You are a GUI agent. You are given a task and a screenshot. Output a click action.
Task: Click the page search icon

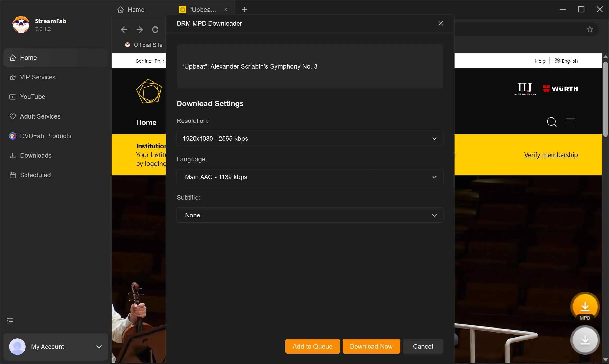click(x=551, y=122)
